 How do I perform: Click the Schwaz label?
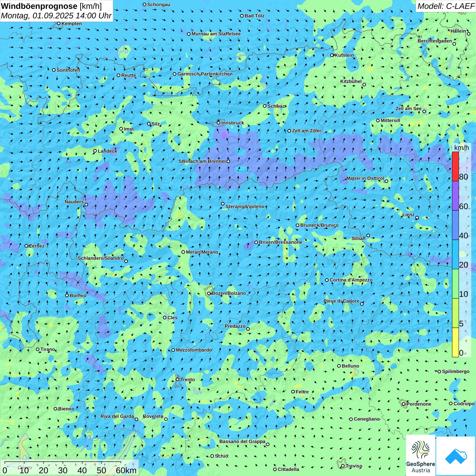[x=276, y=106]
